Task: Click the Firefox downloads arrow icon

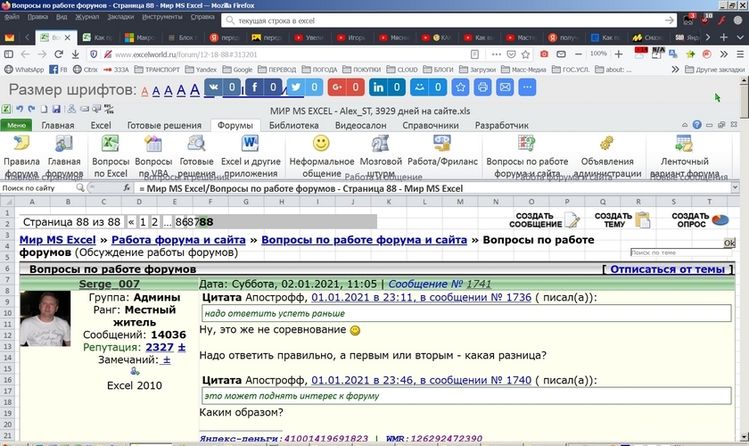Action: (75, 54)
